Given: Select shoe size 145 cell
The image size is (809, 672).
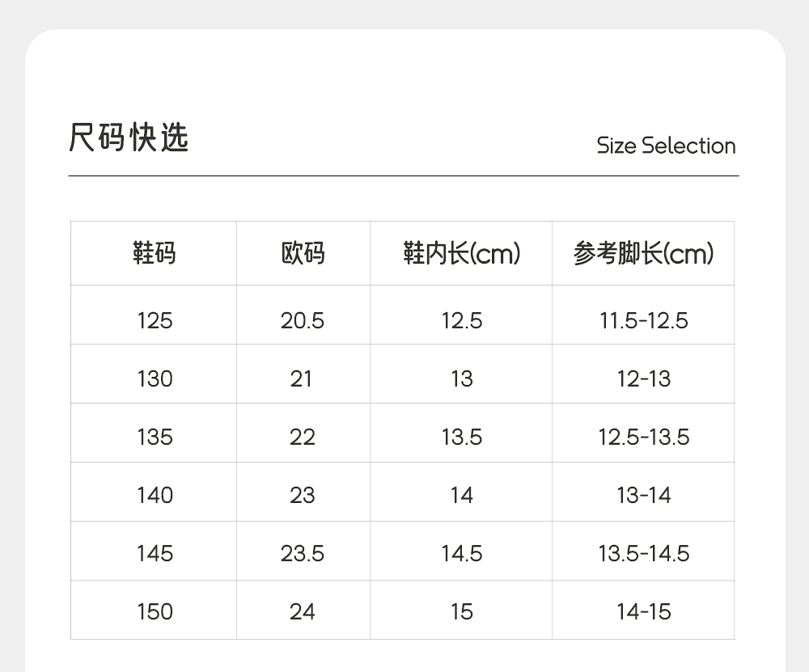Looking at the screenshot, I should pyautogui.click(x=155, y=554).
